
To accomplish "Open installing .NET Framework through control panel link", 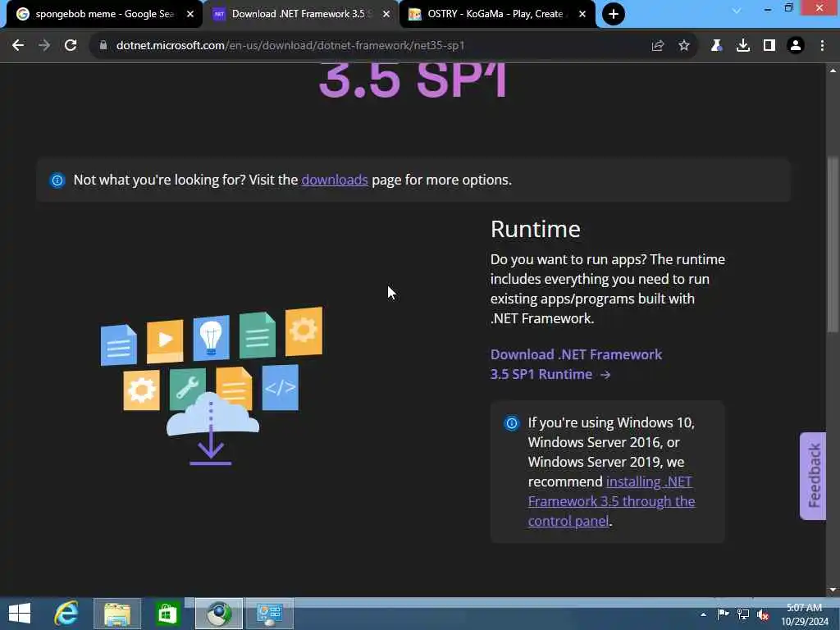I will (611, 501).
